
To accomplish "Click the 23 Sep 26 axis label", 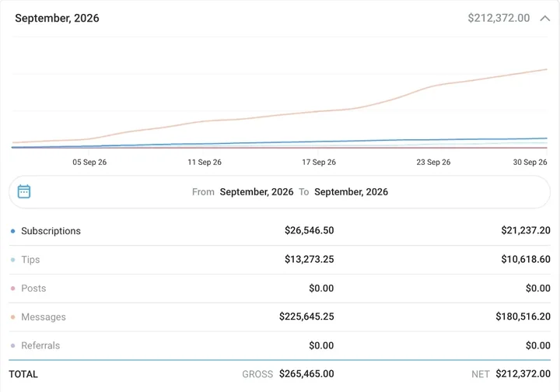I will click(433, 162).
